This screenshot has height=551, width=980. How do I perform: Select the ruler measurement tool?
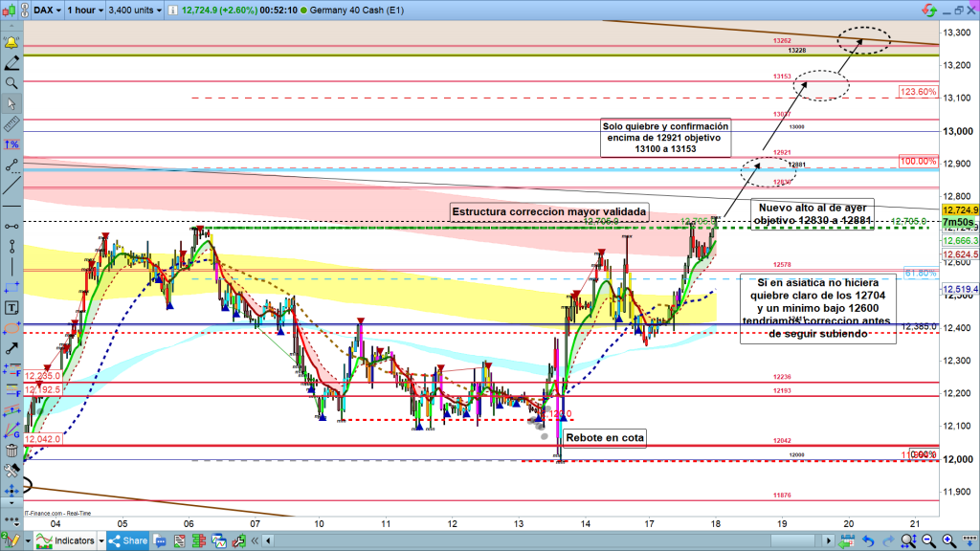coord(11,124)
